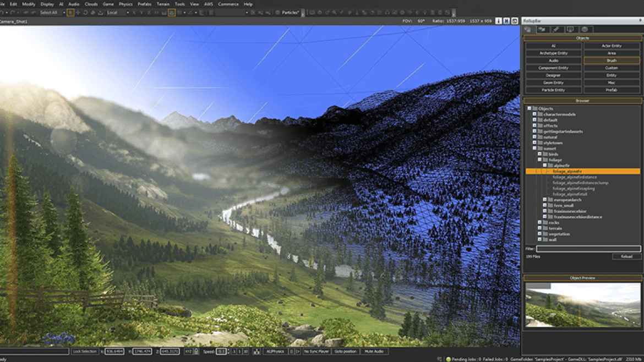The width and height of the screenshot is (644, 362).
Task: Select the europeanlarch folder
Action: (x=567, y=200)
